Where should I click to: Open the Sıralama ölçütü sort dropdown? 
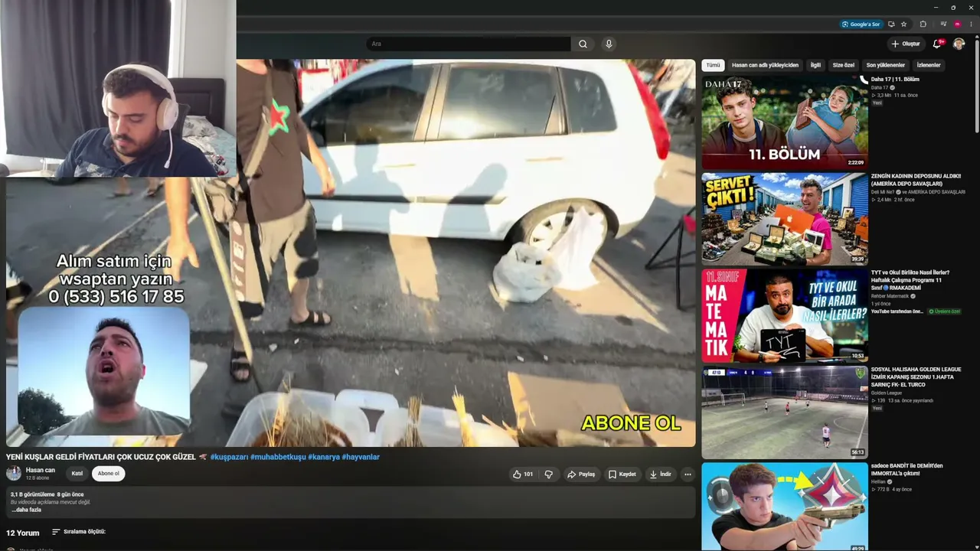click(79, 532)
